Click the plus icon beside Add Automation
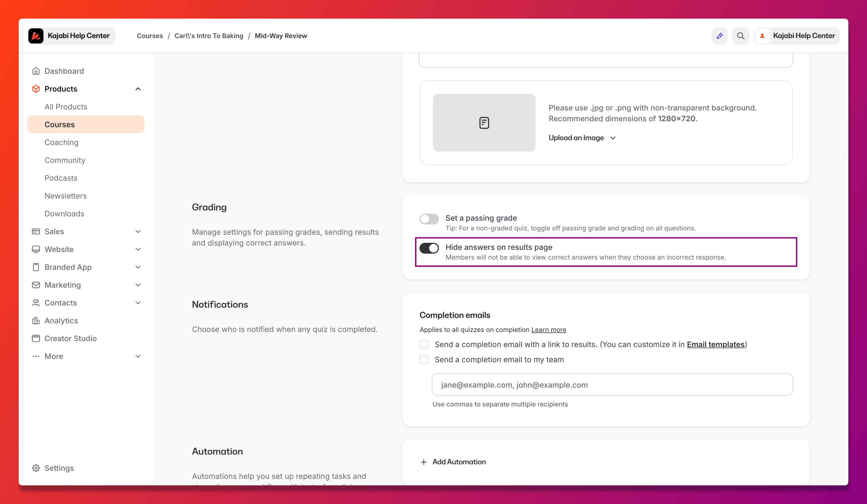The height and width of the screenshot is (504, 867). (424, 462)
